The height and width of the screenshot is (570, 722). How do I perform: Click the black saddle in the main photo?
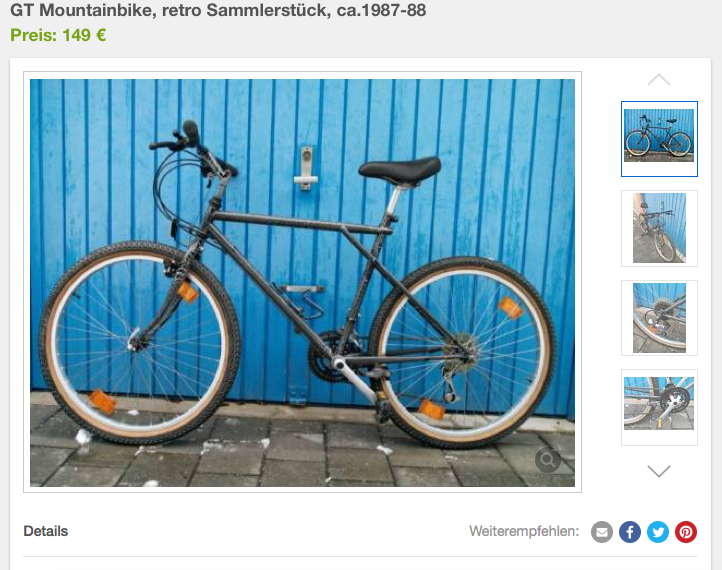pos(400,169)
